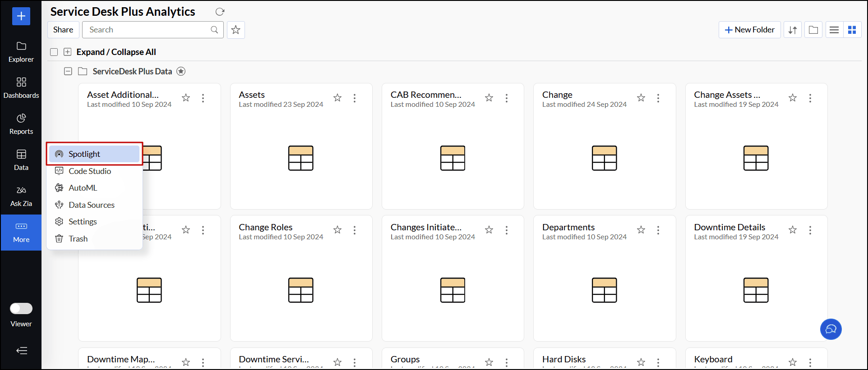This screenshot has height=370, width=868.
Task: Click into the Search input field
Action: coord(153,30)
